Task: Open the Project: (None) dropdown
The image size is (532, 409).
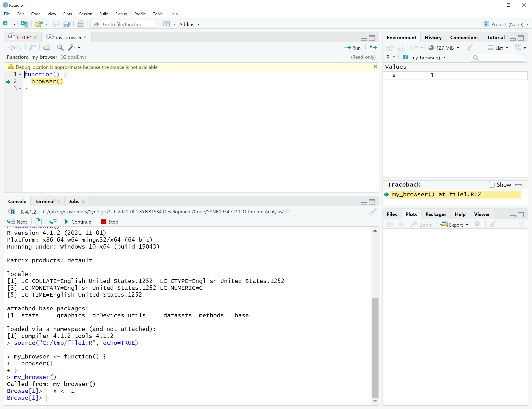Action: click(505, 24)
